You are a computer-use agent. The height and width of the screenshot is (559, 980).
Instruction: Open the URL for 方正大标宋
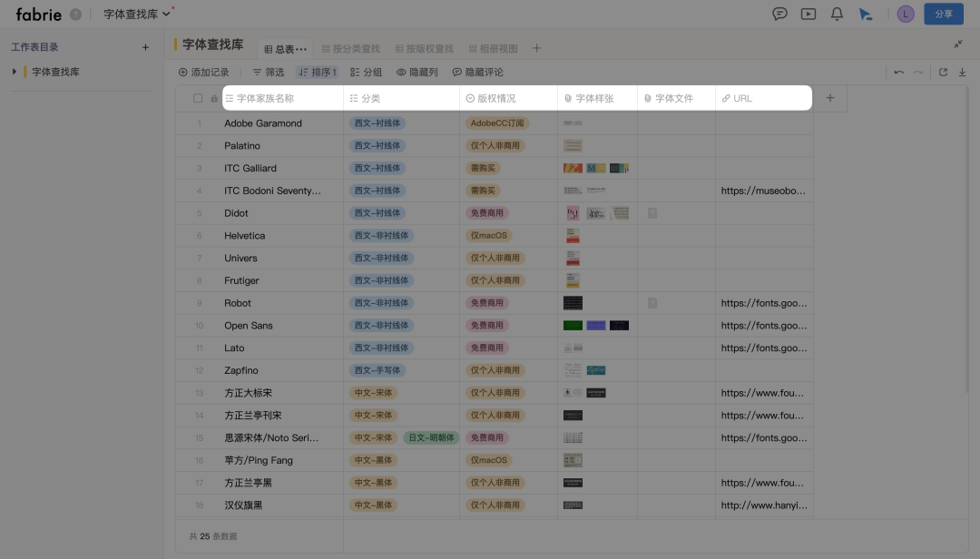762,393
